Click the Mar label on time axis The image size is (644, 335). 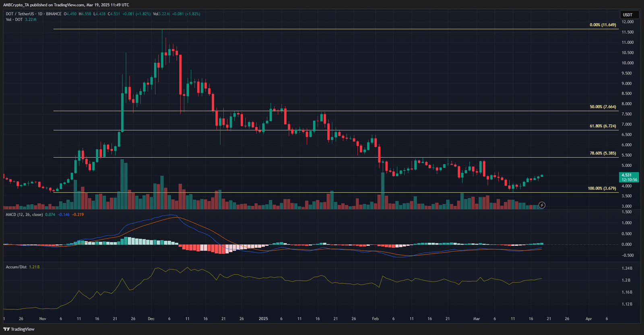[477, 319]
